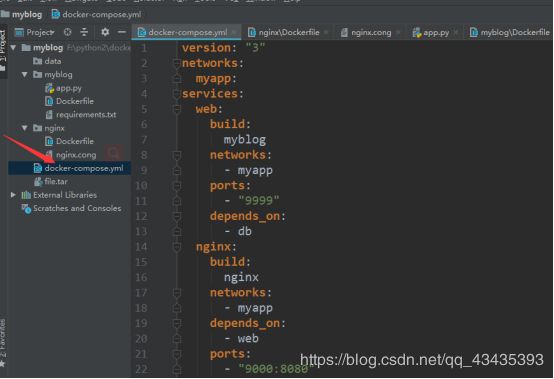This screenshot has height=379, width=554.
Task: Click the '- web' entry on line 20
Action: point(241,338)
